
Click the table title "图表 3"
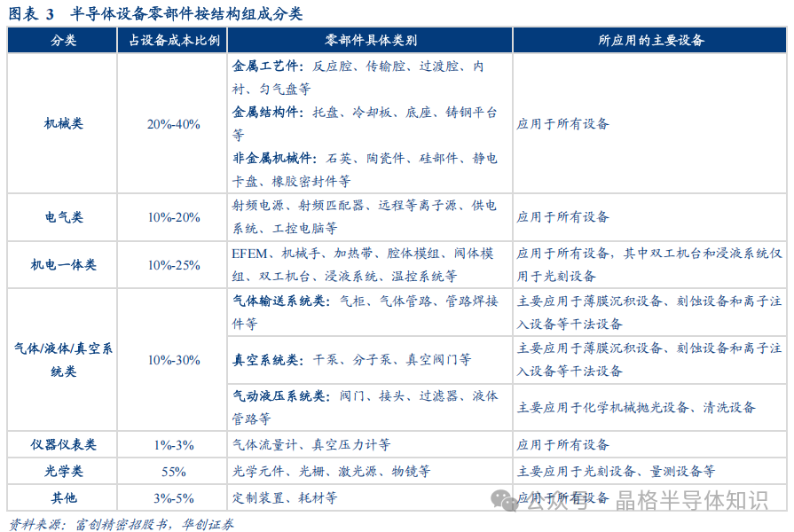[x=31, y=13]
